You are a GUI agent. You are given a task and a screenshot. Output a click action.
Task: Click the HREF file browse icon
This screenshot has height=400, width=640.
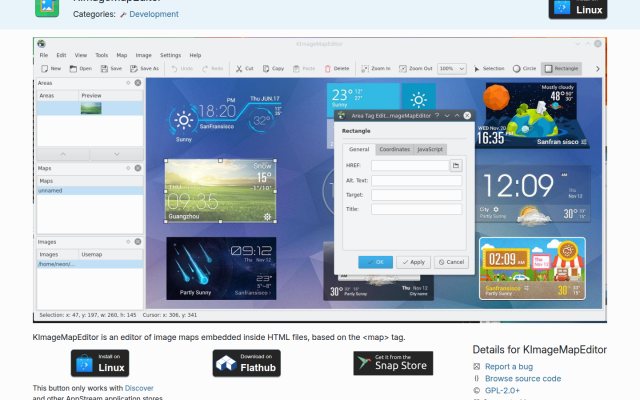pyautogui.click(x=456, y=165)
